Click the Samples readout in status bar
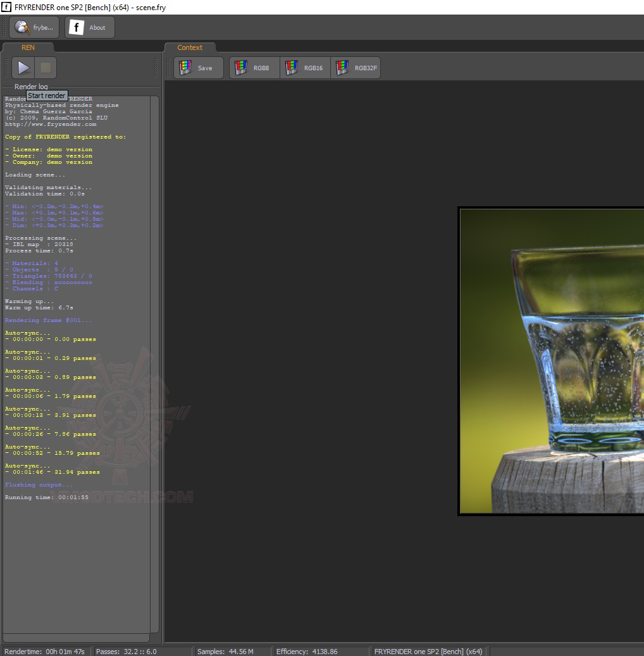This screenshot has height=656, width=644. [225, 652]
